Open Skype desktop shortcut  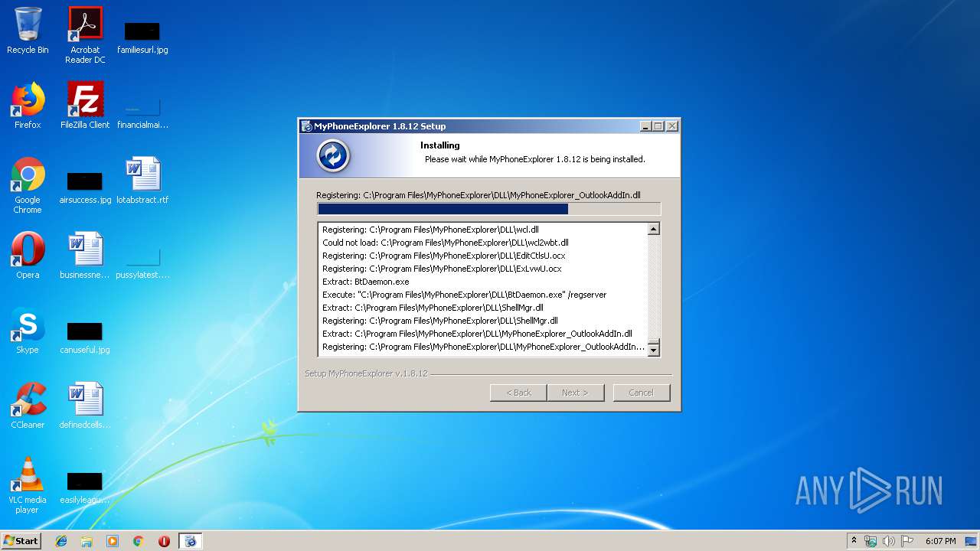coord(28,330)
